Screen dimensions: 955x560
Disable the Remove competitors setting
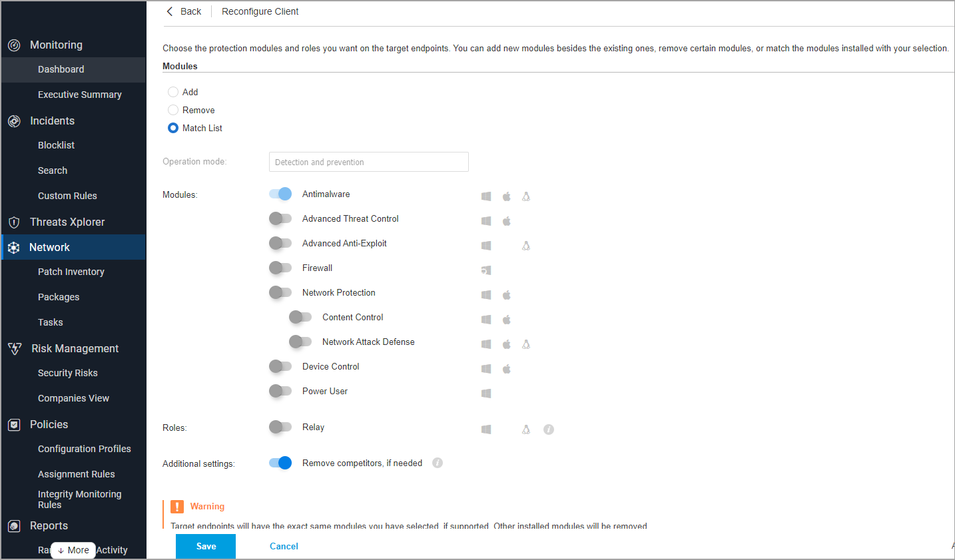click(x=280, y=463)
